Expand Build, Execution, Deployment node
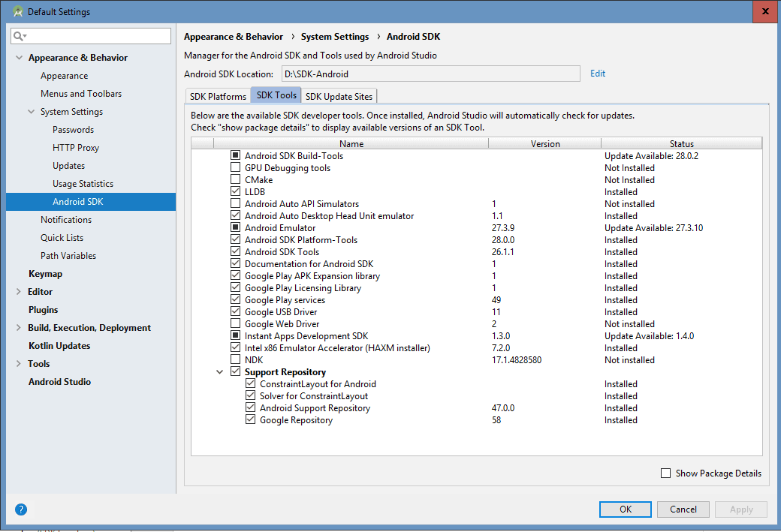 tap(19, 327)
